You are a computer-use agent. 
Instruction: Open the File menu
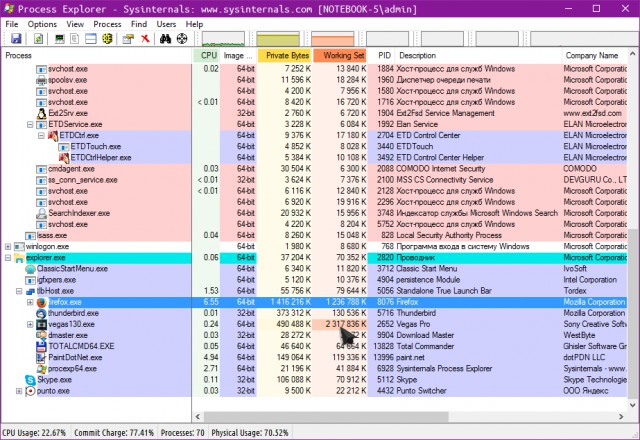(x=11, y=24)
